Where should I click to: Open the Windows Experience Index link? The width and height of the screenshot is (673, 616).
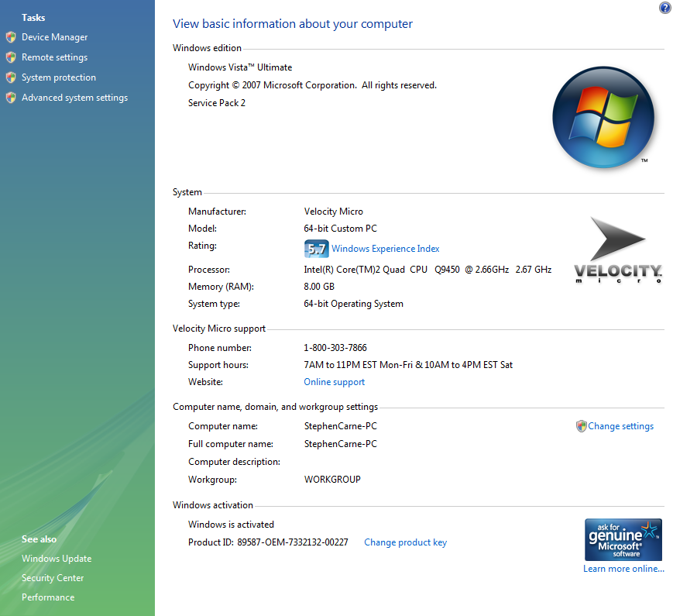click(x=386, y=249)
